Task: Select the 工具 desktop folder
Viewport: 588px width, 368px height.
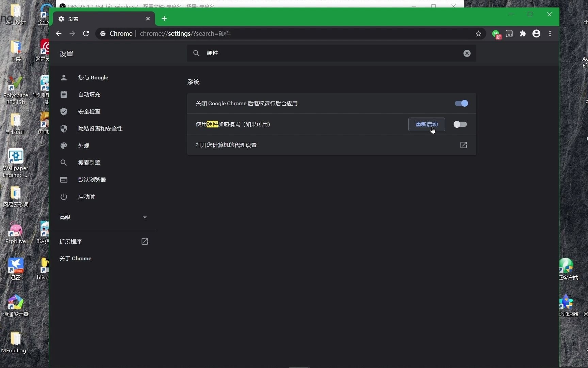Action: [16, 50]
